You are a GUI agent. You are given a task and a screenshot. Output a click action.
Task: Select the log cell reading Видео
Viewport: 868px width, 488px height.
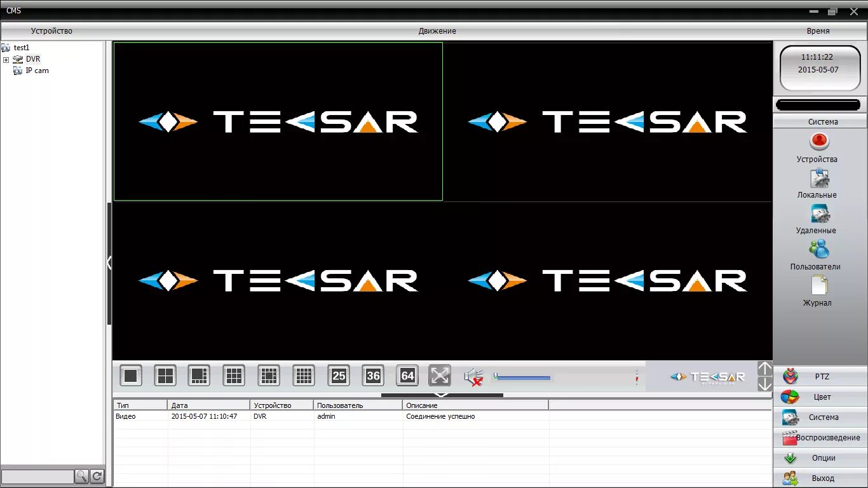click(x=126, y=417)
